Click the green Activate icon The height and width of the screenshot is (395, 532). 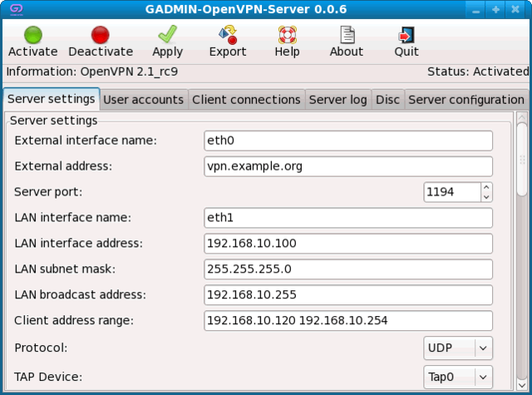pyautogui.click(x=33, y=35)
